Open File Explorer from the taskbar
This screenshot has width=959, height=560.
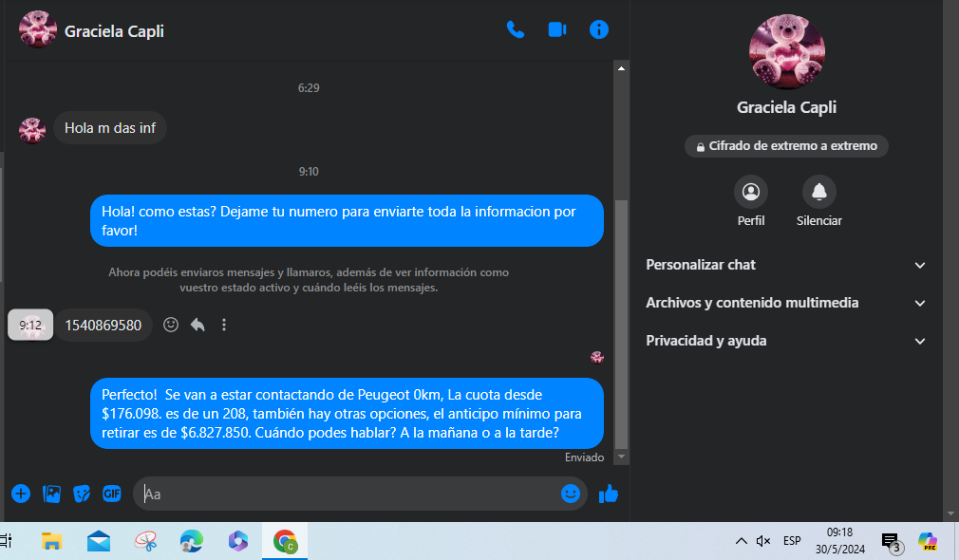point(52,541)
